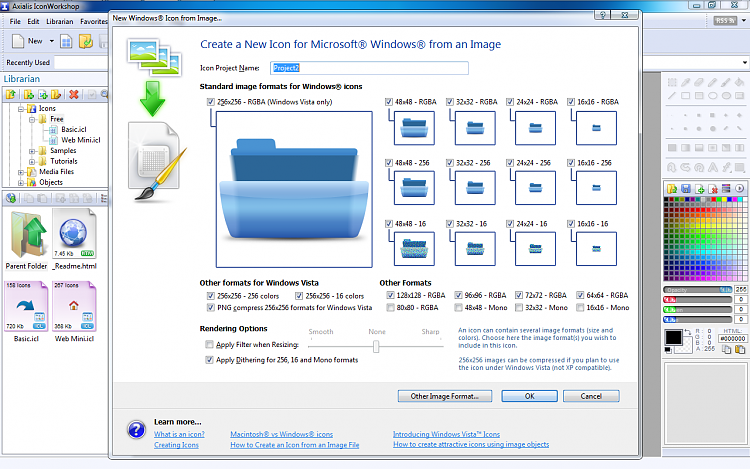
Task: Click the save palette floppy icon
Action: tap(685, 188)
